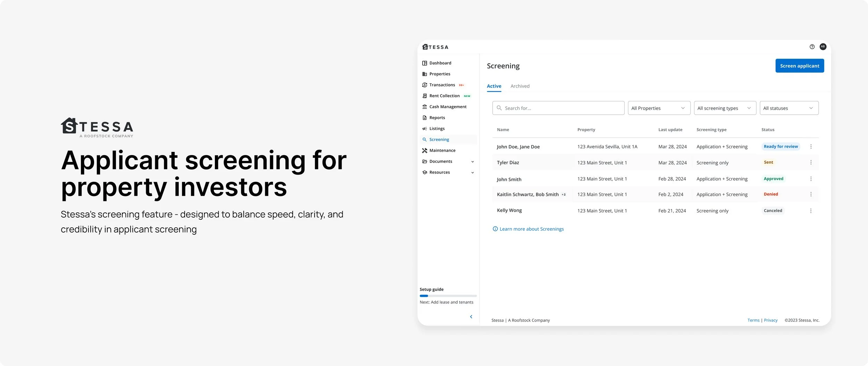Select the Tyler Diaz name cell
868x366 pixels.
click(508, 162)
